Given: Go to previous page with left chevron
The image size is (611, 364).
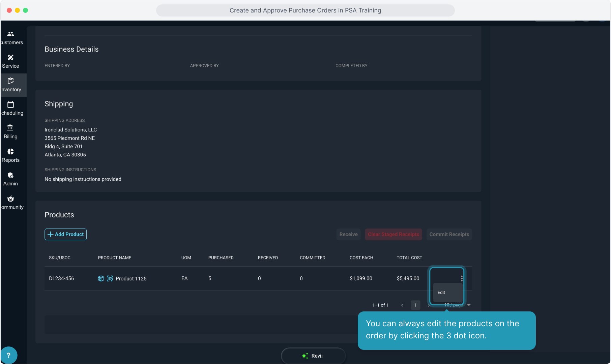Looking at the screenshot, I should click(x=402, y=305).
